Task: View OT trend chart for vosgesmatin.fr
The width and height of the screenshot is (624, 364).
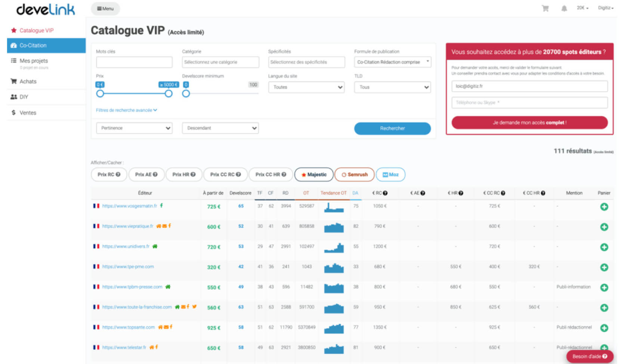Action: point(334,207)
